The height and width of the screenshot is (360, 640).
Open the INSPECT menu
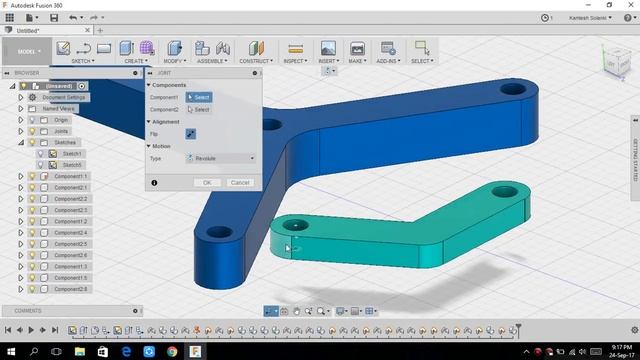click(295, 61)
